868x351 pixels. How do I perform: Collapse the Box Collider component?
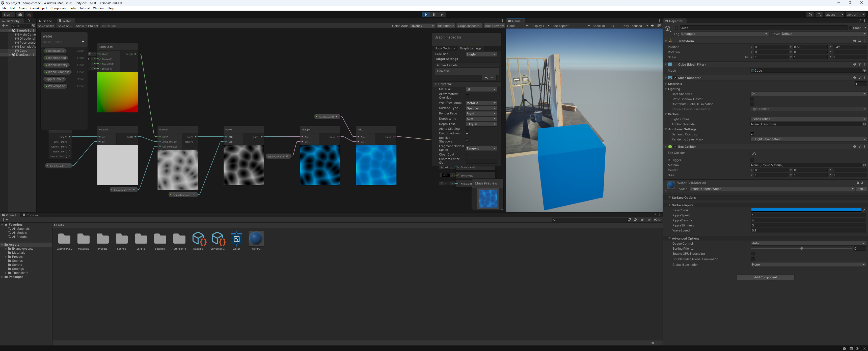click(x=666, y=147)
